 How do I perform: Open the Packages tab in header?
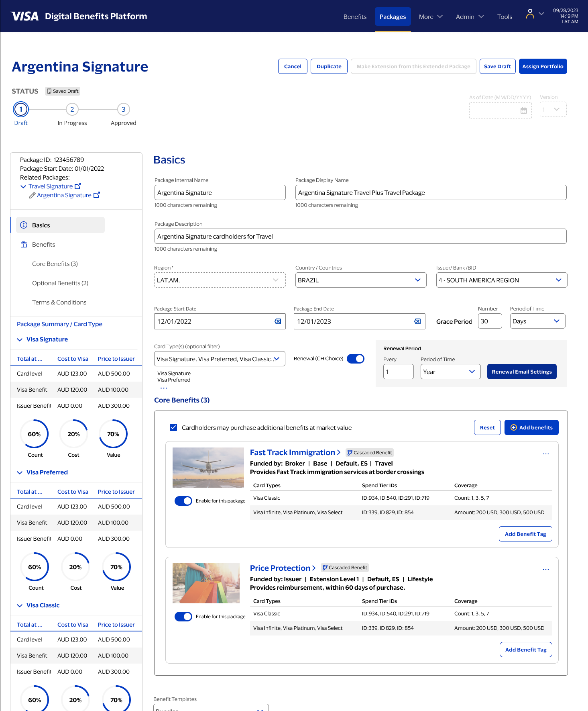coord(393,16)
